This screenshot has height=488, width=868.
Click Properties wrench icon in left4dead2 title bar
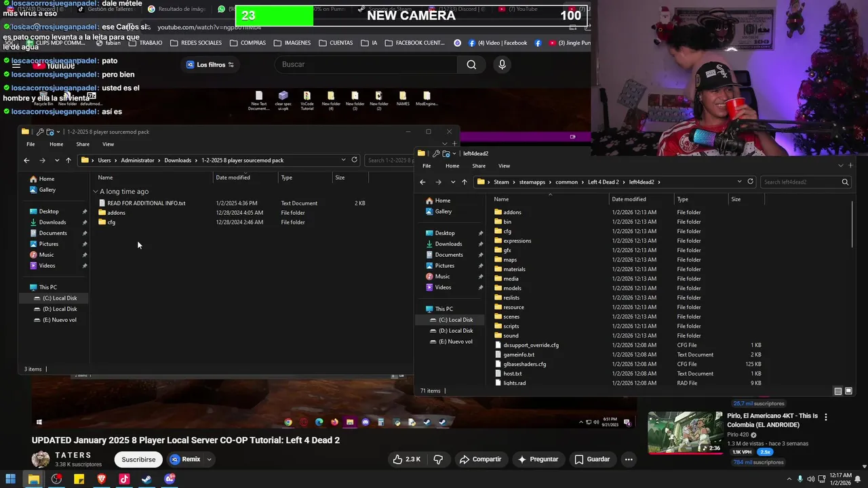point(436,154)
